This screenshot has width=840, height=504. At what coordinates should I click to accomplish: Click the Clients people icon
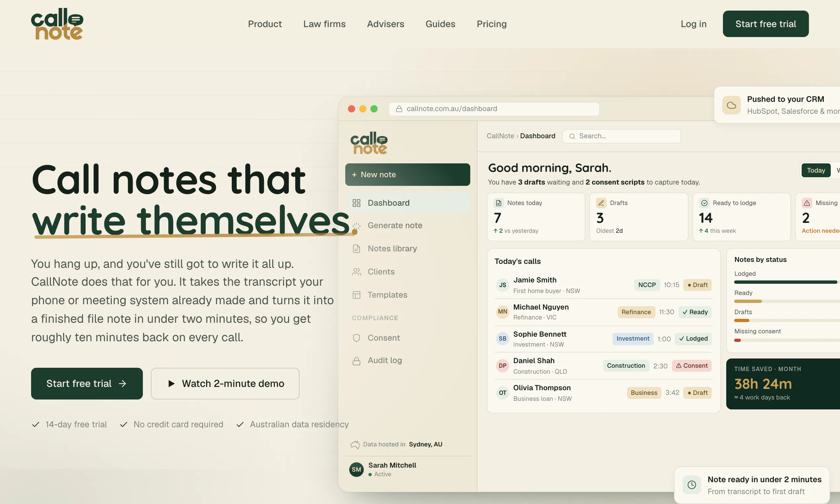[x=356, y=272]
